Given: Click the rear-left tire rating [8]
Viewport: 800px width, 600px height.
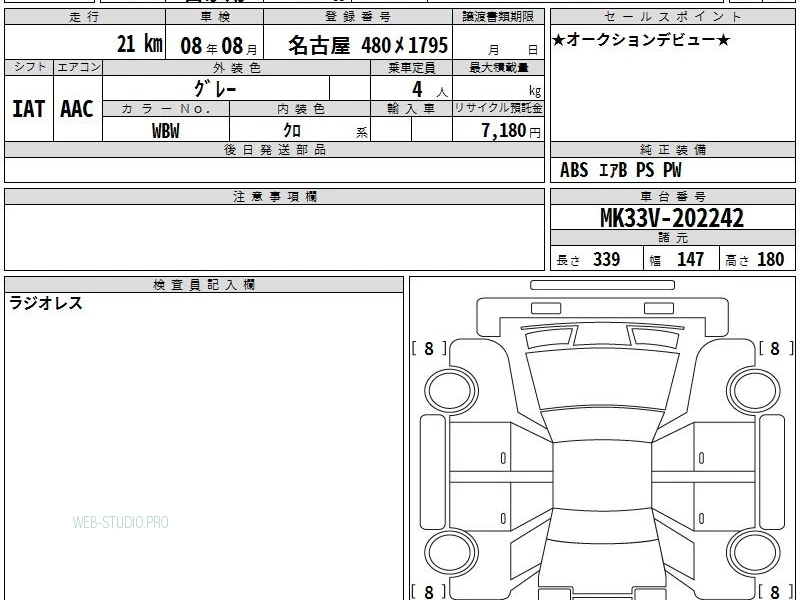Looking at the screenshot, I should coord(429,592).
